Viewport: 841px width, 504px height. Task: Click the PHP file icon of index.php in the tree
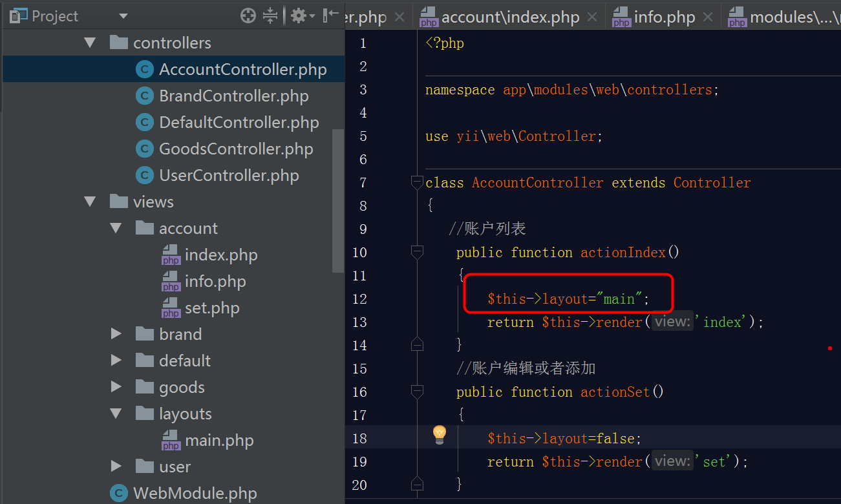pyautogui.click(x=171, y=255)
